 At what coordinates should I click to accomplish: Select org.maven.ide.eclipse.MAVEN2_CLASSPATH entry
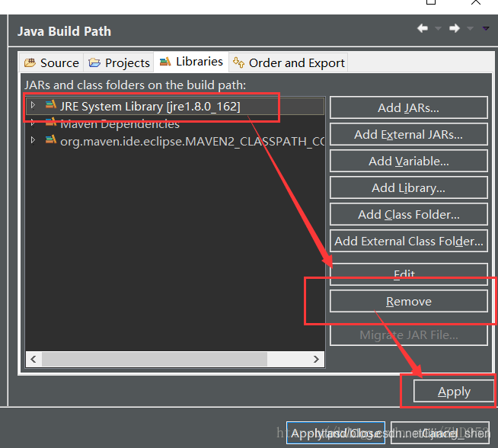point(175,141)
